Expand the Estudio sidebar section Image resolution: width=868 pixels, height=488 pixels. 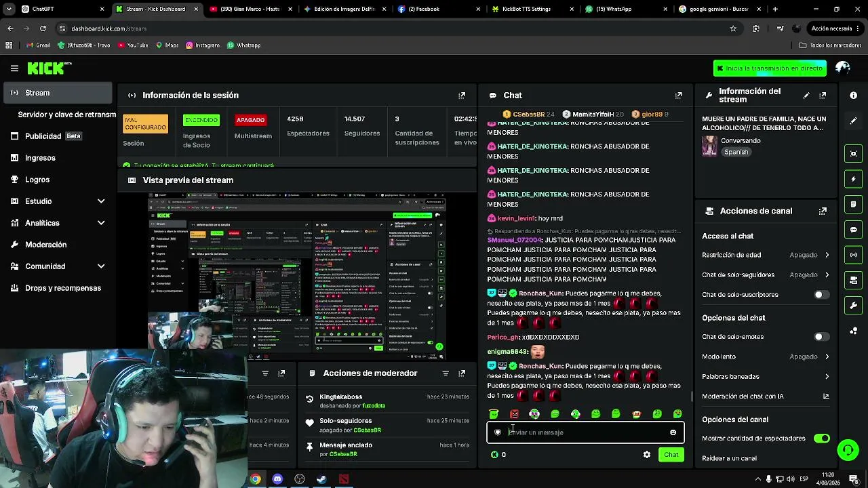click(58, 201)
